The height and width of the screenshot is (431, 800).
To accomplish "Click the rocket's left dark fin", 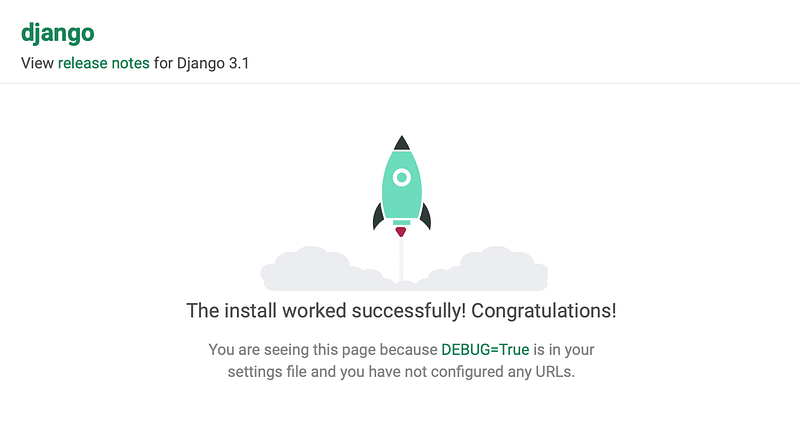I will [x=378, y=216].
